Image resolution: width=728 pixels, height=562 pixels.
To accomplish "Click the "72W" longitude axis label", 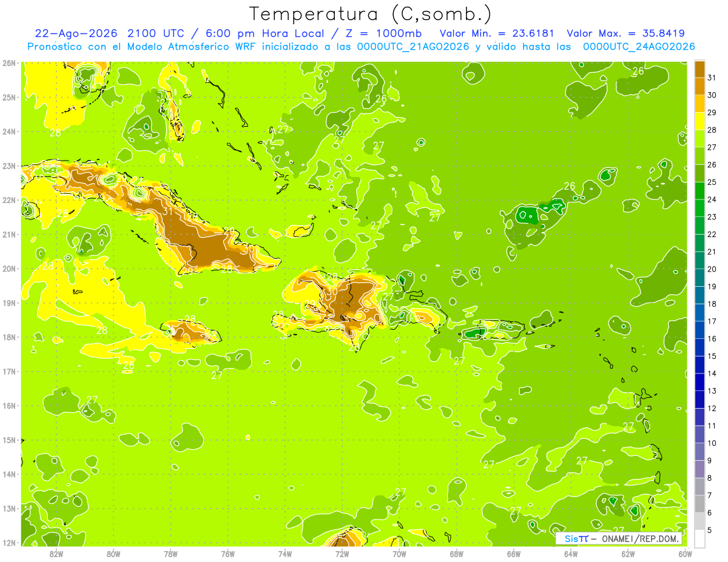I will tap(342, 554).
